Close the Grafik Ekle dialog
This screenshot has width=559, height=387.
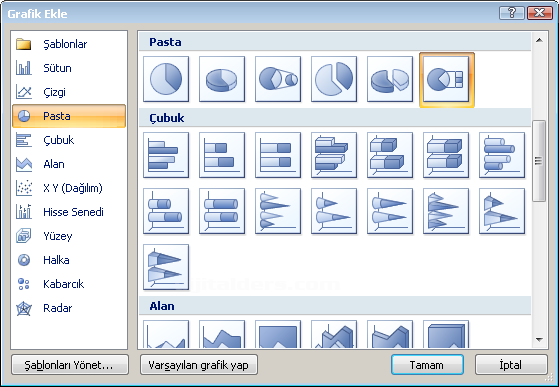coord(540,13)
